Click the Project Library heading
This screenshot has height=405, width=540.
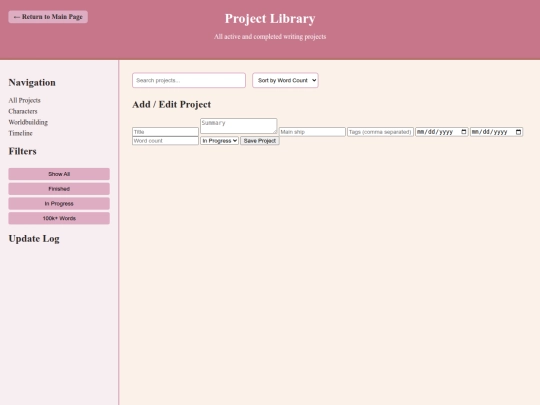(x=270, y=19)
